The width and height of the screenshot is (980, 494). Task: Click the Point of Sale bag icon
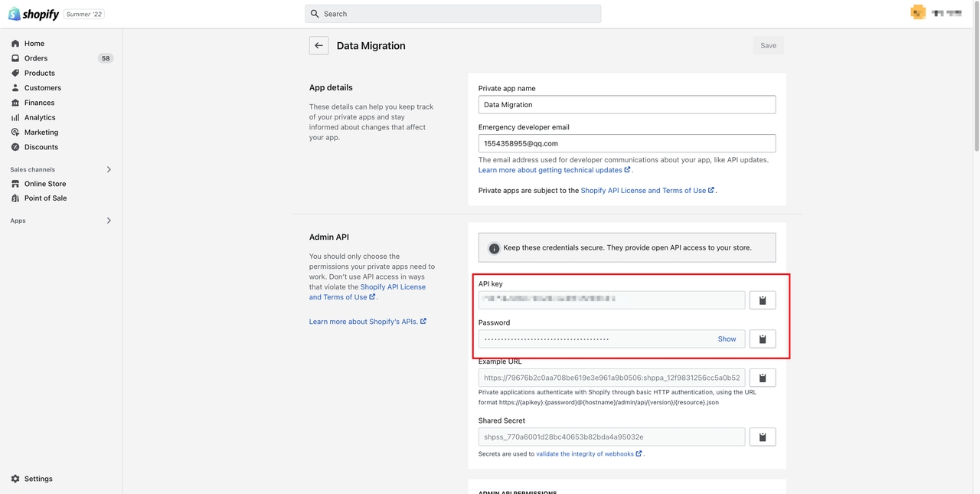(x=15, y=198)
